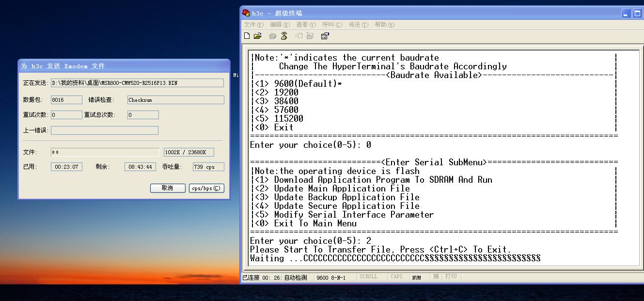The image size is (644, 301).
Task: Click the 正在发送 file path field
Action: point(137,83)
